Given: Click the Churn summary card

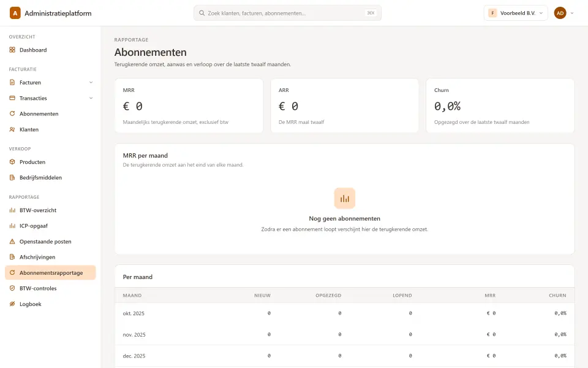Looking at the screenshot, I should [x=500, y=105].
